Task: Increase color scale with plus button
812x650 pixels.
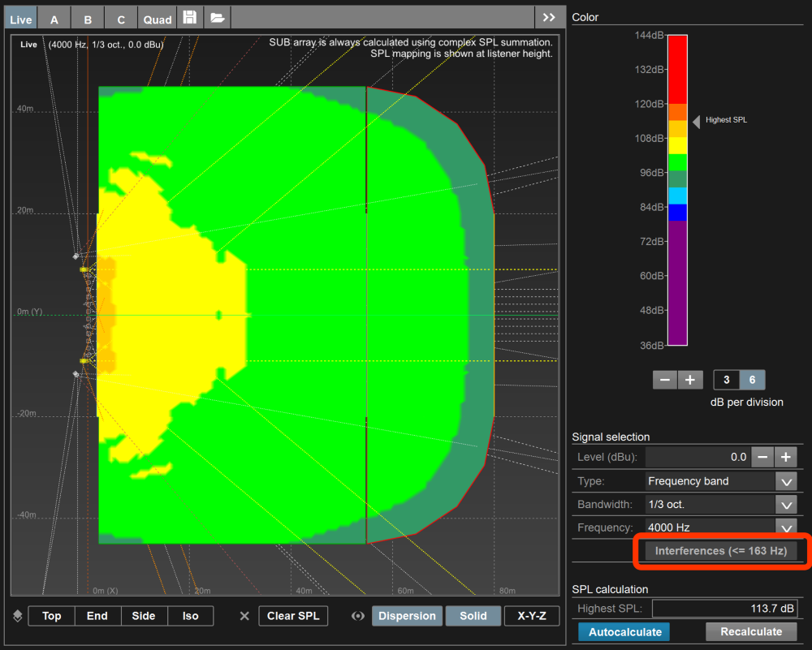Action: (689, 380)
